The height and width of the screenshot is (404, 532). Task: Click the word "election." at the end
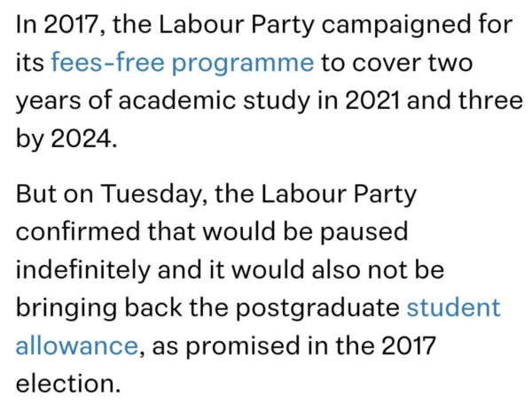(65, 384)
